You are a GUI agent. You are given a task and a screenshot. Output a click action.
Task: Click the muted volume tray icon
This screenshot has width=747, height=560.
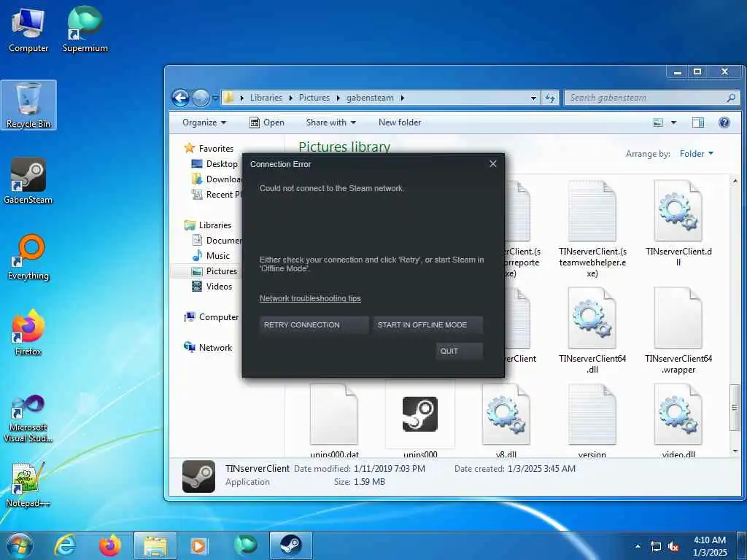pos(673,547)
